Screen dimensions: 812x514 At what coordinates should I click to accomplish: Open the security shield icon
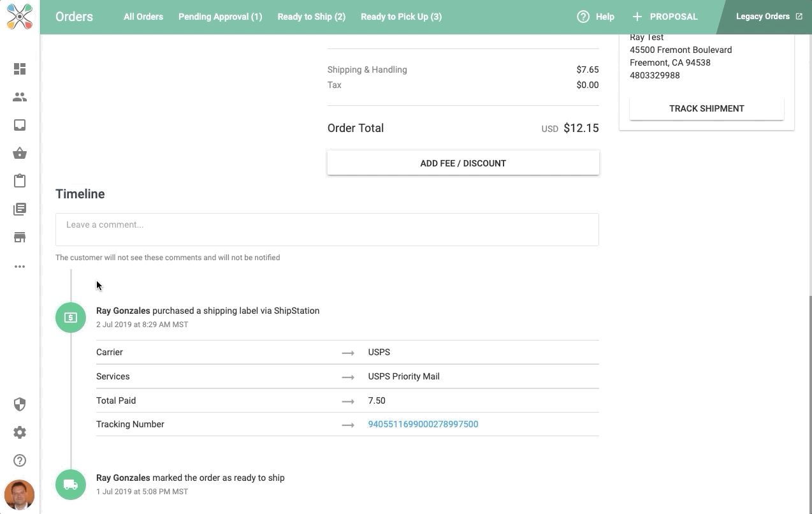pos(20,404)
